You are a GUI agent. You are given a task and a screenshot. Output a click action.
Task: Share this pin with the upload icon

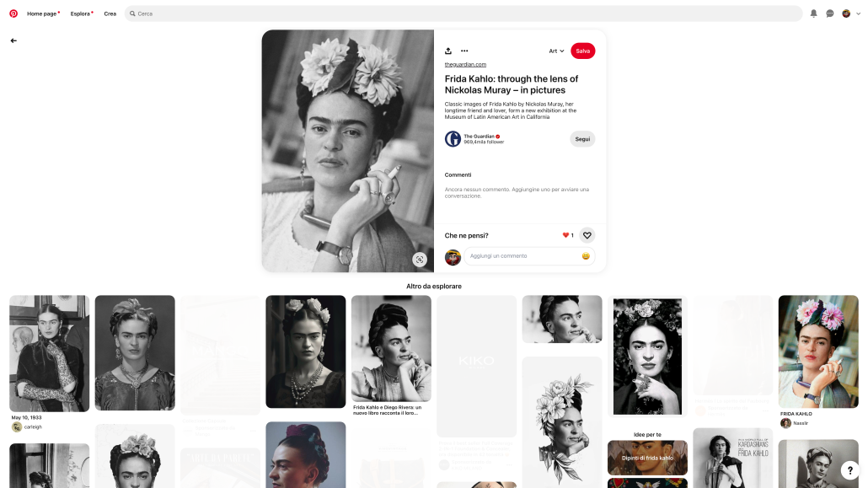pos(447,51)
